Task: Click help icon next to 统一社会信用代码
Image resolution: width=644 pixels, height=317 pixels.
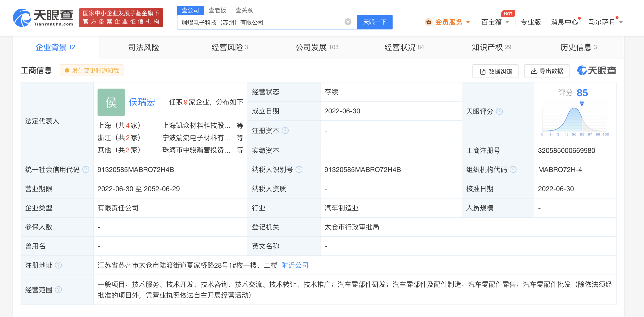Action: click(86, 170)
